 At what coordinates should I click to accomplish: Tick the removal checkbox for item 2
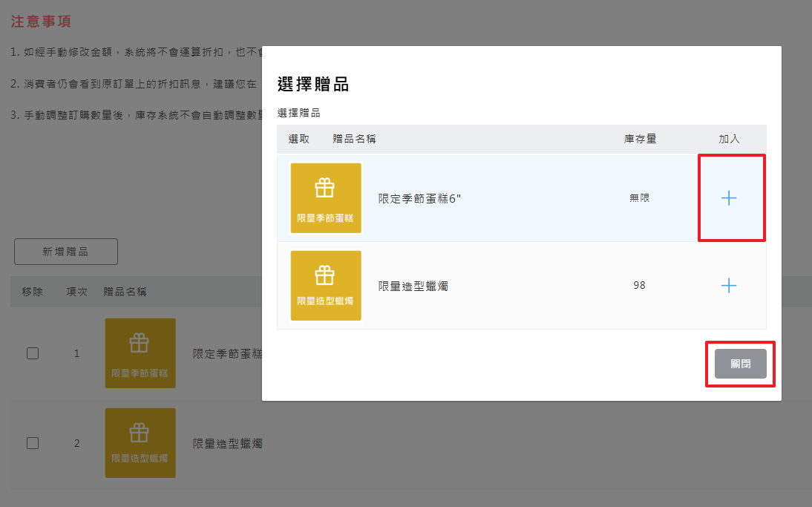33,443
